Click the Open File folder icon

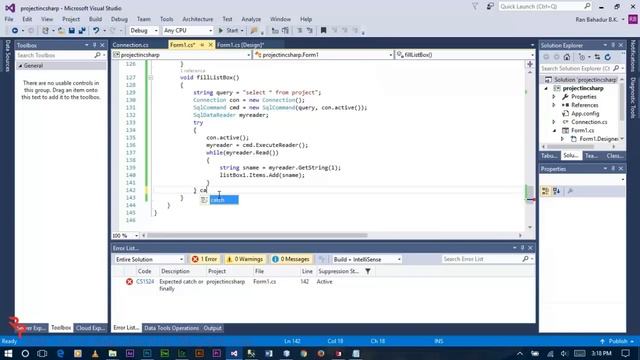pyautogui.click(x=61, y=31)
